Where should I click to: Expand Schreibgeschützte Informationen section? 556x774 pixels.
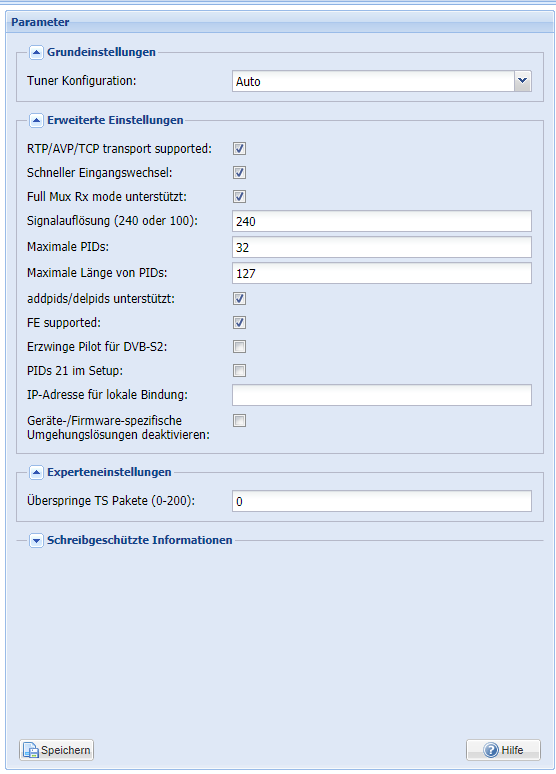pyautogui.click(x=36, y=541)
